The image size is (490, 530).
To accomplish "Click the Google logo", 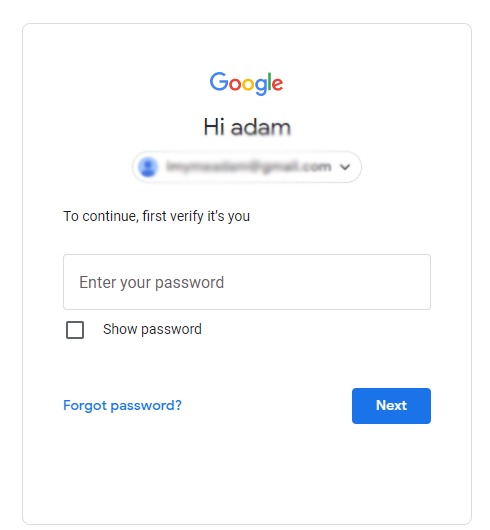I will (246, 83).
